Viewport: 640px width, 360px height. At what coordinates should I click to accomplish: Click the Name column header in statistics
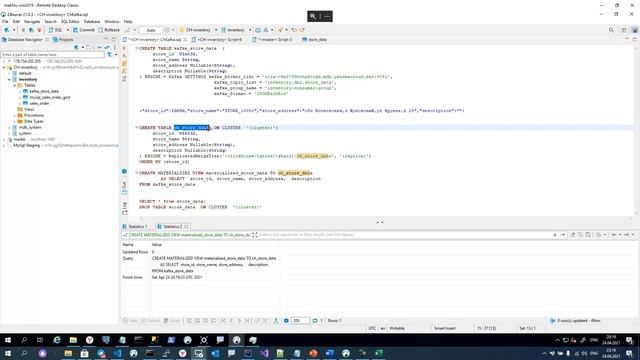click(x=128, y=244)
